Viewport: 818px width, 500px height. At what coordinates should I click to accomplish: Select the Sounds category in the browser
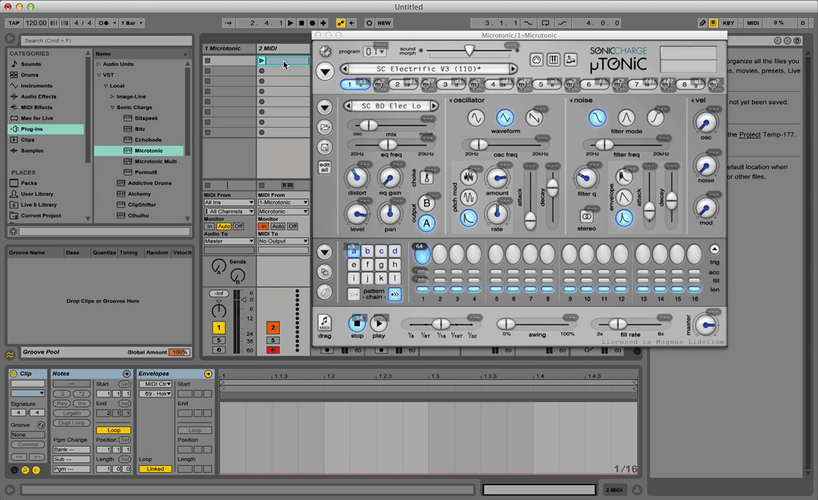coord(31,64)
